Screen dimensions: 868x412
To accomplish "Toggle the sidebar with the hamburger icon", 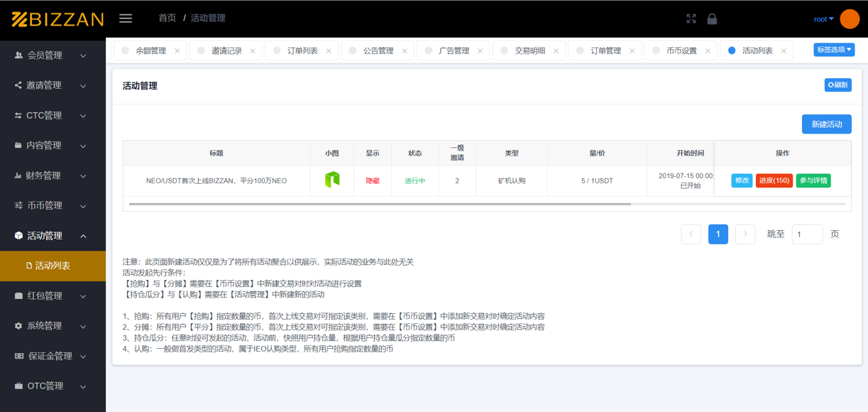I will (x=126, y=18).
